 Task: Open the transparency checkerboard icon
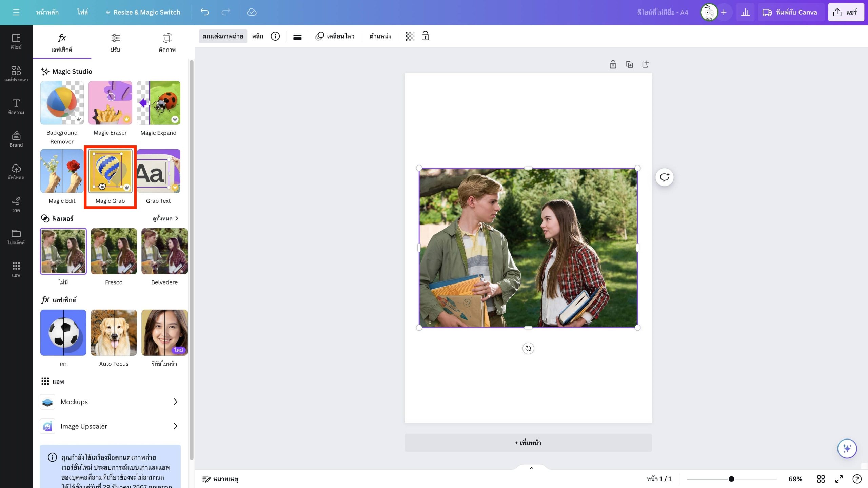(410, 36)
